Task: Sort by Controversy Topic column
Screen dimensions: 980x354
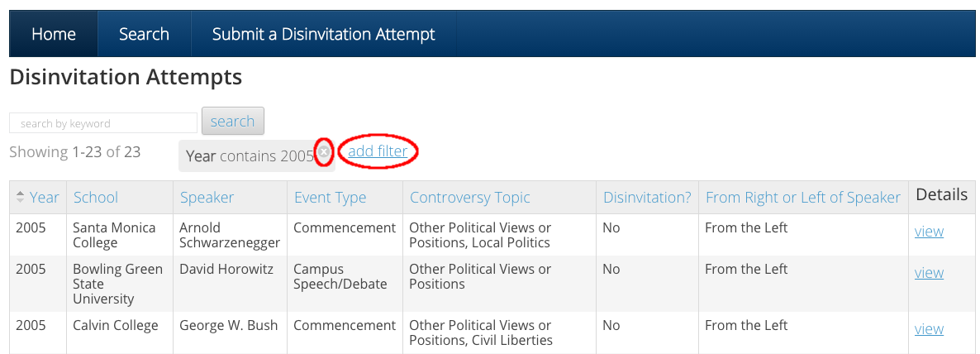Action: pyautogui.click(x=469, y=198)
